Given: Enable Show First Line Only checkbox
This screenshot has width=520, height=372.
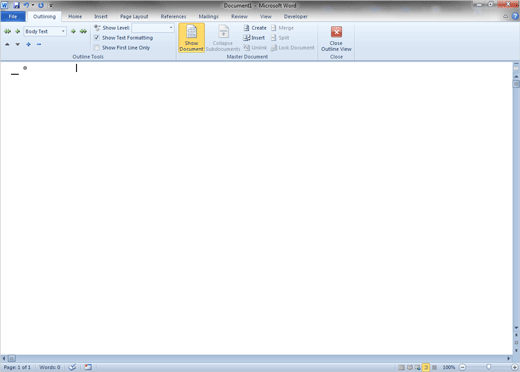Looking at the screenshot, I should (x=97, y=48).
